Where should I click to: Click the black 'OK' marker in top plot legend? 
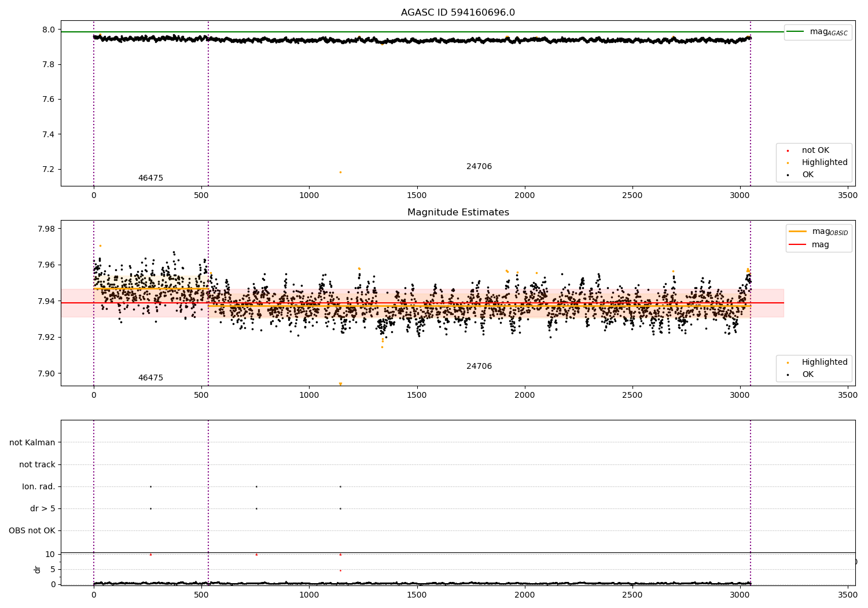788,175
